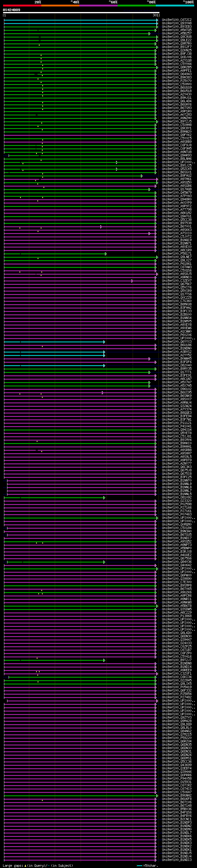
Task: Click hit label UniRef100_P27166
Action: (177, 508)
